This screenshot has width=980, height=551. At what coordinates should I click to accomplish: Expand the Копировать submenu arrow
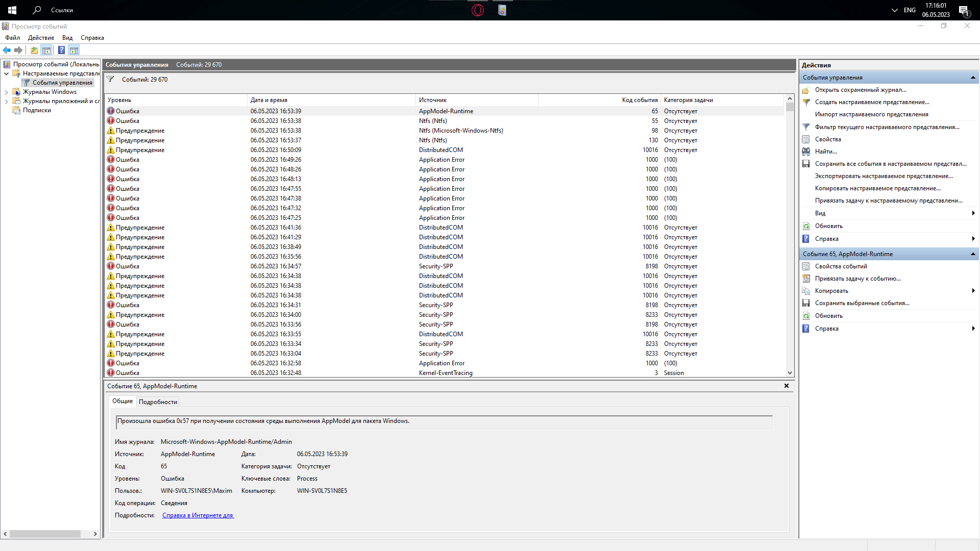973,291
